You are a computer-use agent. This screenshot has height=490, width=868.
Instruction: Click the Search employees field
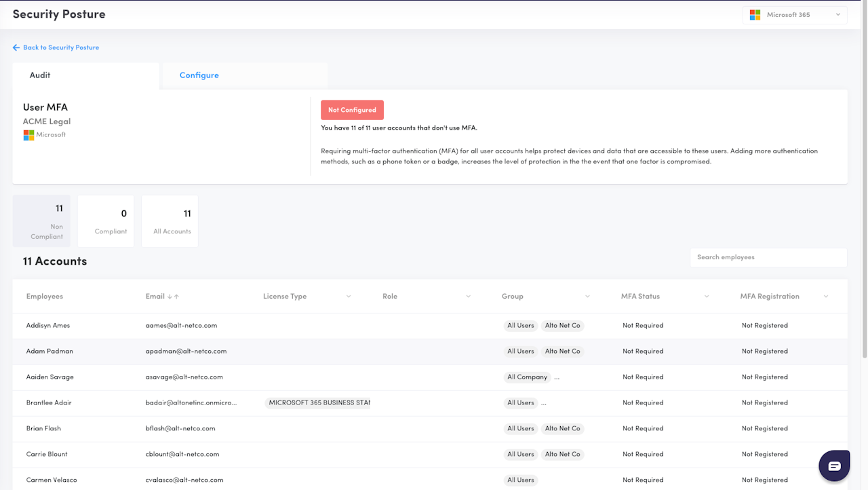[768, 257]
